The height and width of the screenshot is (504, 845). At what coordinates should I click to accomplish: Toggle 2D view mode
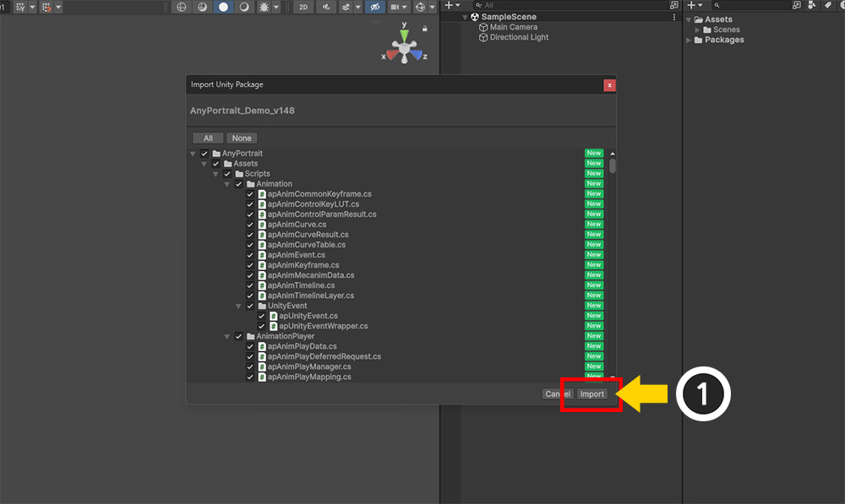coord(303,7)
